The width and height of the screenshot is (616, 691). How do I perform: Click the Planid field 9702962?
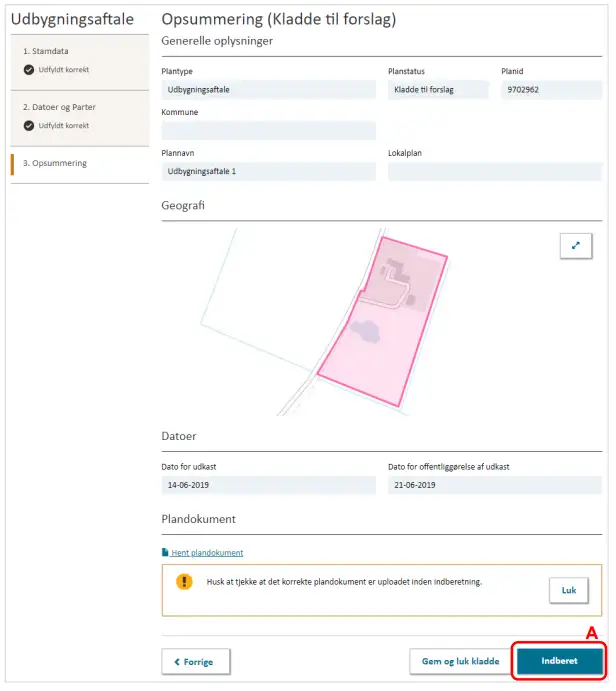[551, 90]
